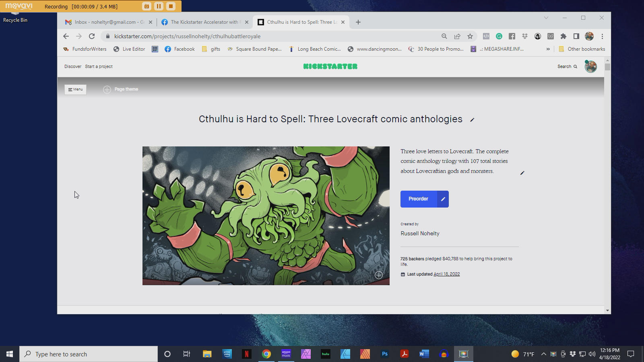Open the gifts bookmark folder
The width and height of the screenshot is (644, 362).
click(211, 49)
